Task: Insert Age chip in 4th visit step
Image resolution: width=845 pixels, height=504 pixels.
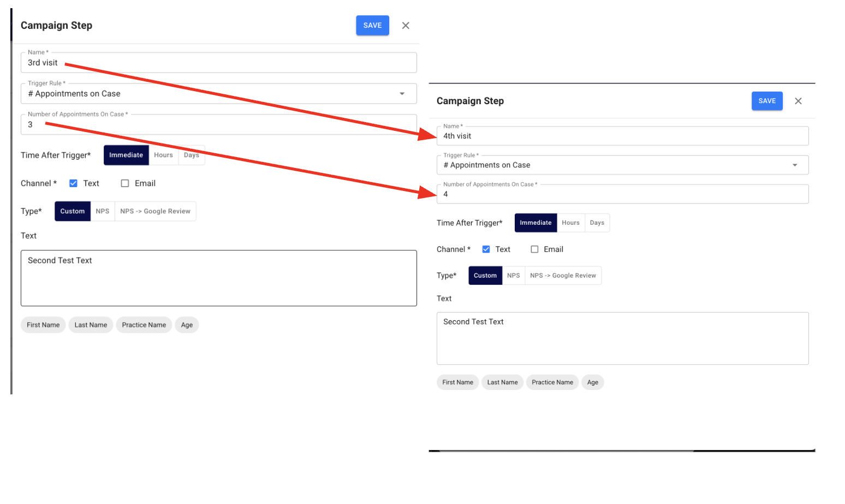Action: [592, 382]
